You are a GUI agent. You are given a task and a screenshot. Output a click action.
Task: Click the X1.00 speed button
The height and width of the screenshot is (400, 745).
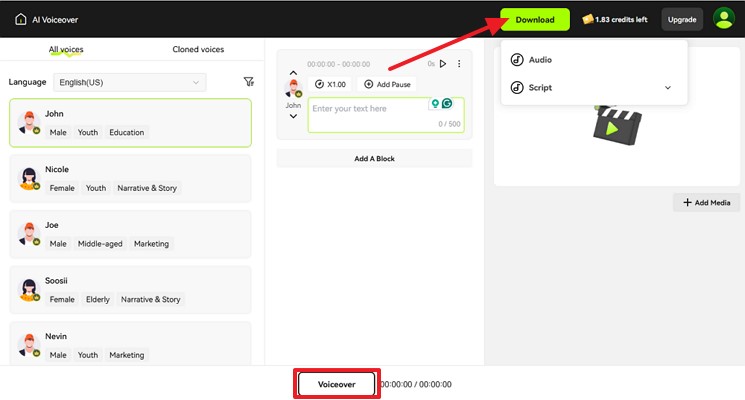tap(330, 84)
